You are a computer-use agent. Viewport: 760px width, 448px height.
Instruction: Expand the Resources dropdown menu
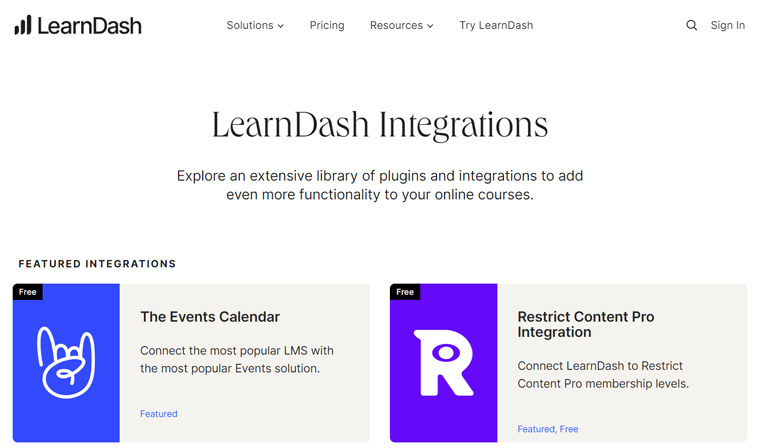click(x=401, y=25)
